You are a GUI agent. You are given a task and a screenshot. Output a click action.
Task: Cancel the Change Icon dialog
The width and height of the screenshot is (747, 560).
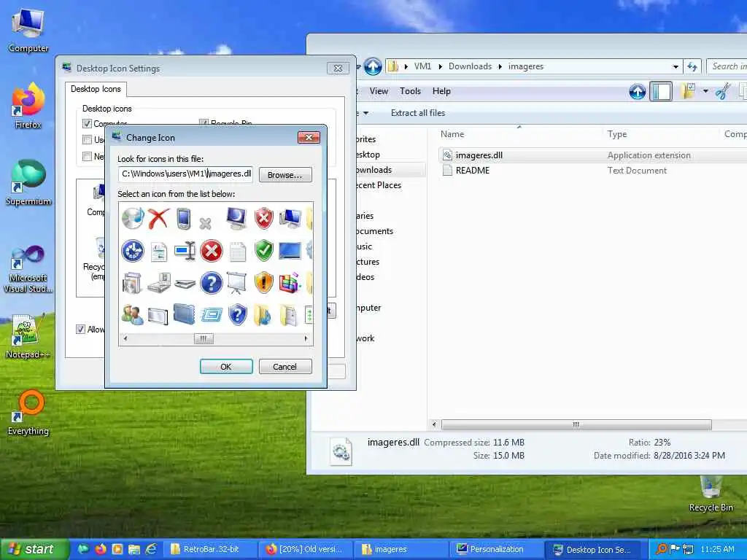[x=285, y=367]
